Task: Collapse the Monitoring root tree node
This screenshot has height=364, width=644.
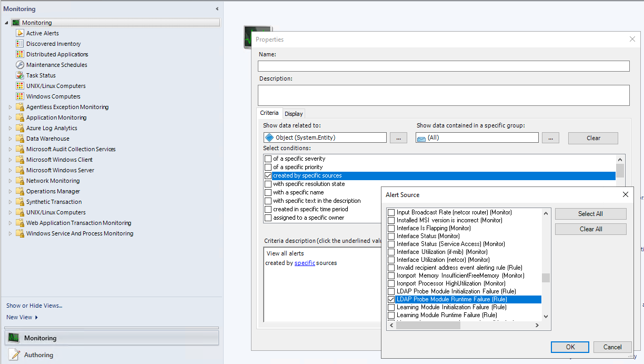Action: point(5,23)
